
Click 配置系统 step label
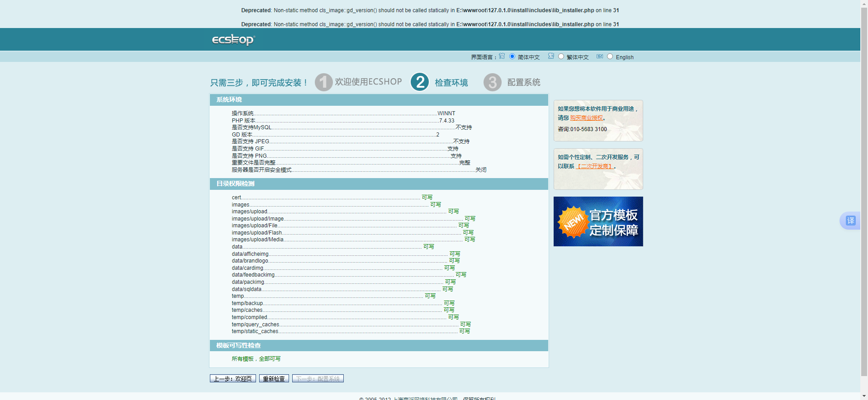pos(524,82)
